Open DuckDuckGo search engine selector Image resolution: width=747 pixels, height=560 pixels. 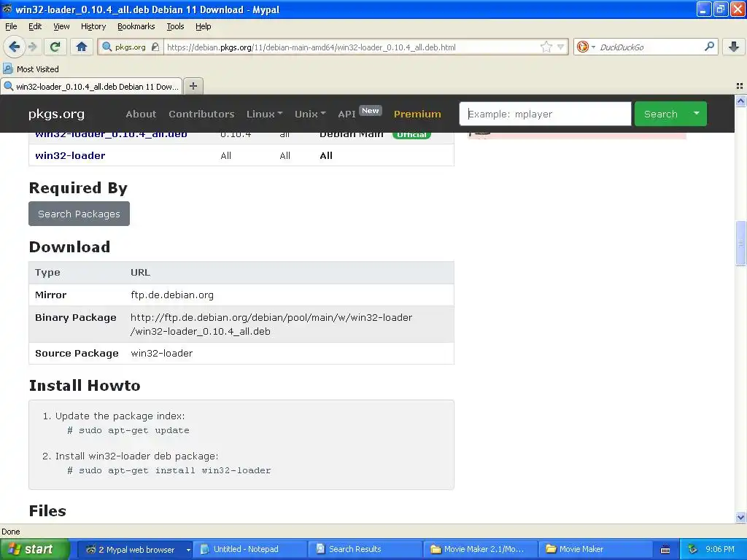tap(586, 47)
